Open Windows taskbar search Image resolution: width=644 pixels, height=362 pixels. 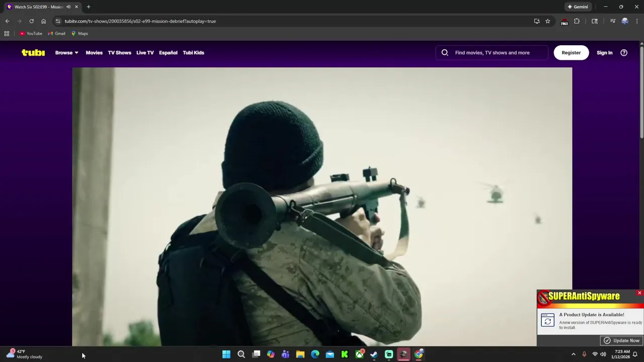241,354
